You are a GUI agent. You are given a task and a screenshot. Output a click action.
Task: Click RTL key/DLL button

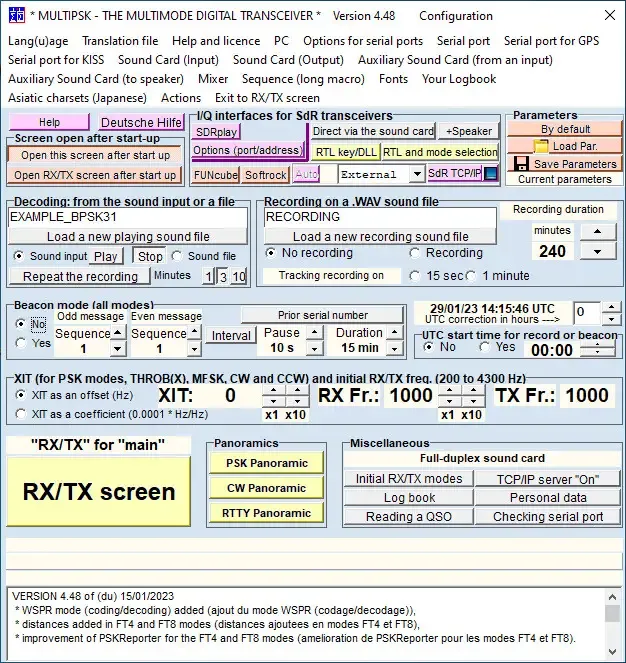pyautogui.click(x=346, y=152)
